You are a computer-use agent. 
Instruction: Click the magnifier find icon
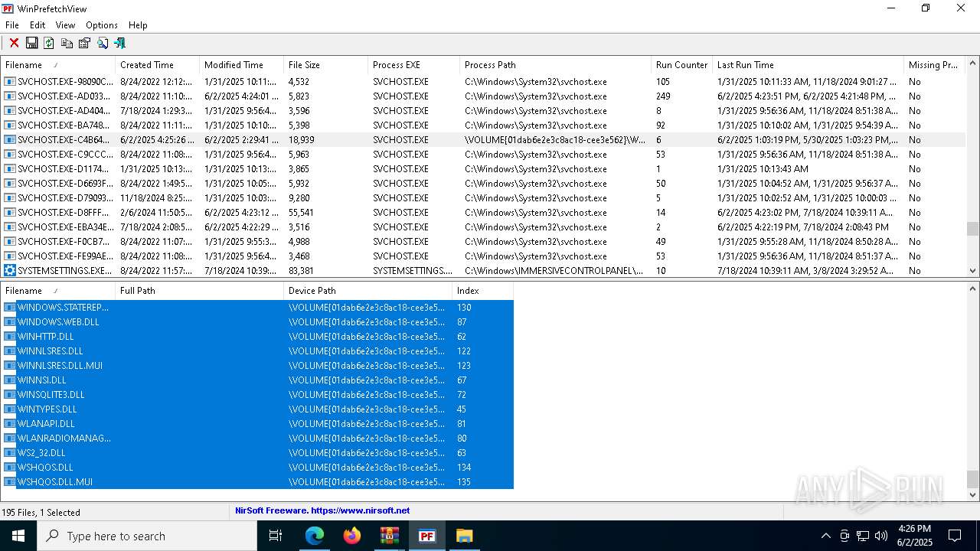click(102, 44)
